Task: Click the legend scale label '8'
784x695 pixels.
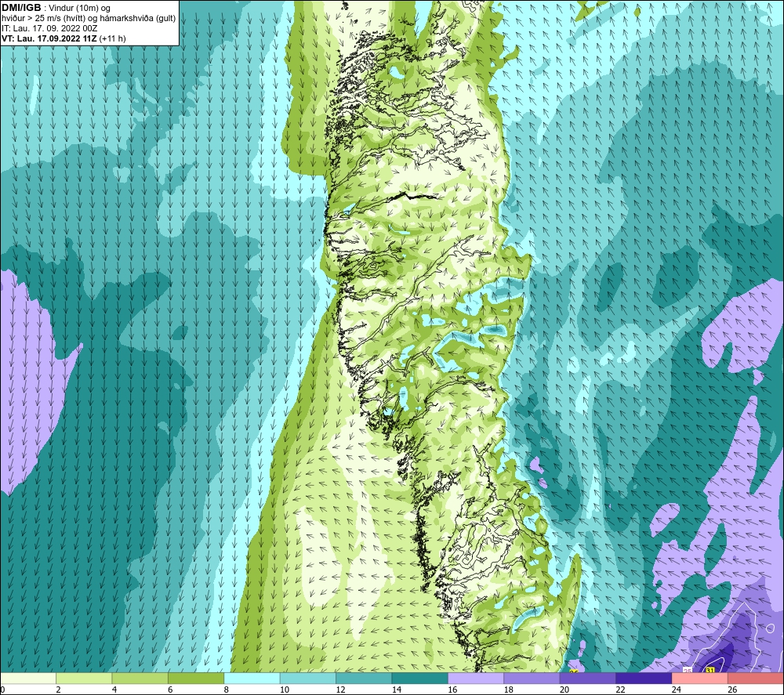Action: coord(227,690)
